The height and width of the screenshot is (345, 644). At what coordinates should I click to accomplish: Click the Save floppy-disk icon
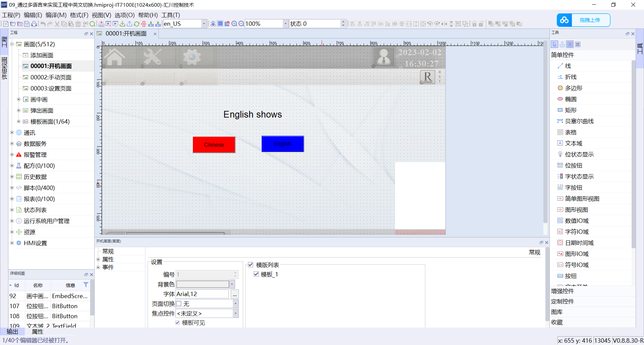pyautogui.click(x=27, y=24)
